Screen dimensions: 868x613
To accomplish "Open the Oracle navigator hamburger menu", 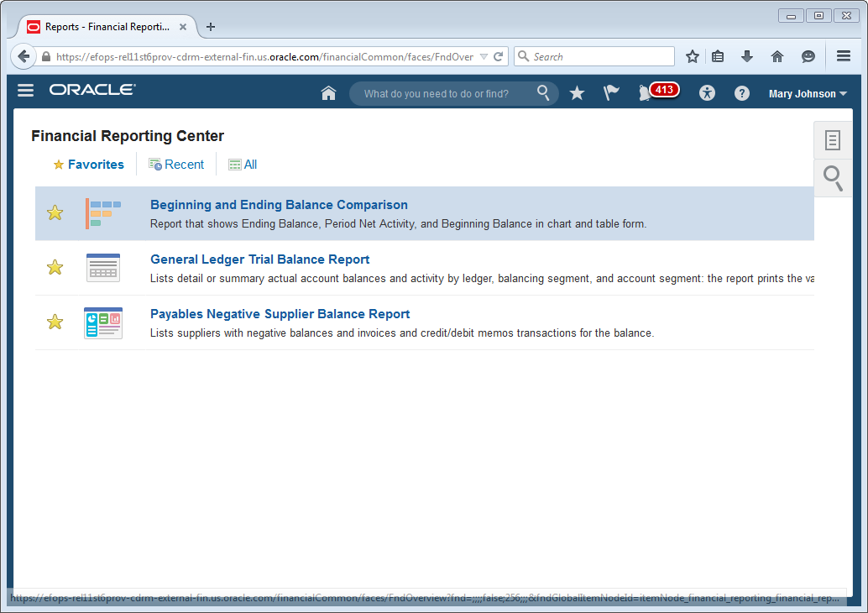I will [25, 90].
